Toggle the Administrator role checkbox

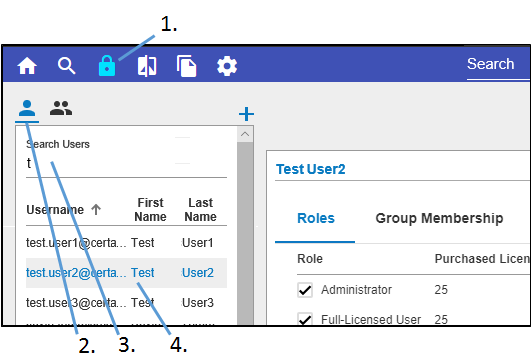pos(305,290)
